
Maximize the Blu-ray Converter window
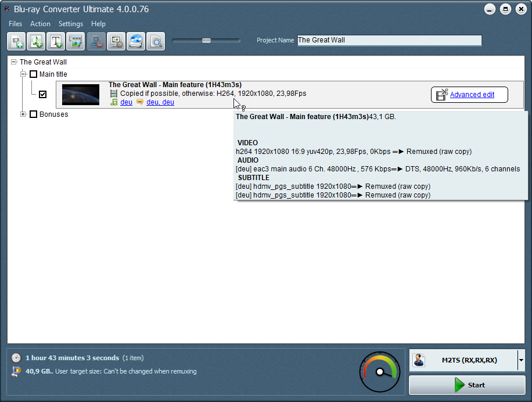pos(505,9)
